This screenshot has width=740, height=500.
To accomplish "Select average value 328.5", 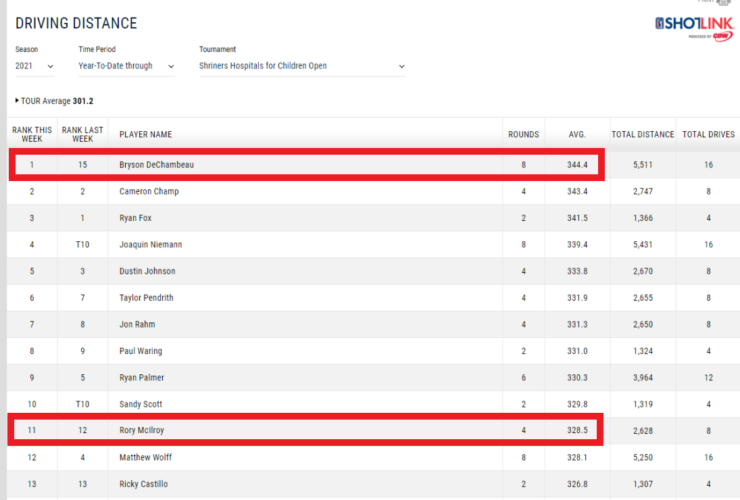I will (577, 430).
